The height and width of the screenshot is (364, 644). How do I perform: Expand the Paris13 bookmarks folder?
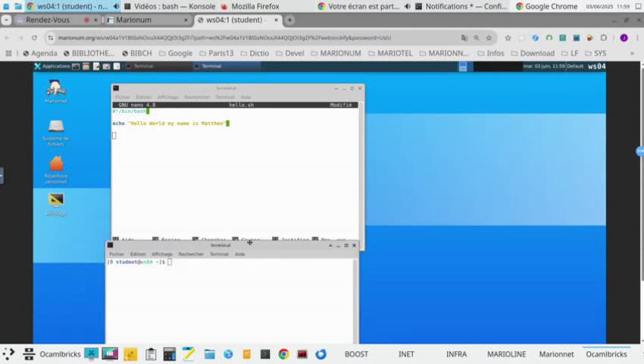coord(217,54)
